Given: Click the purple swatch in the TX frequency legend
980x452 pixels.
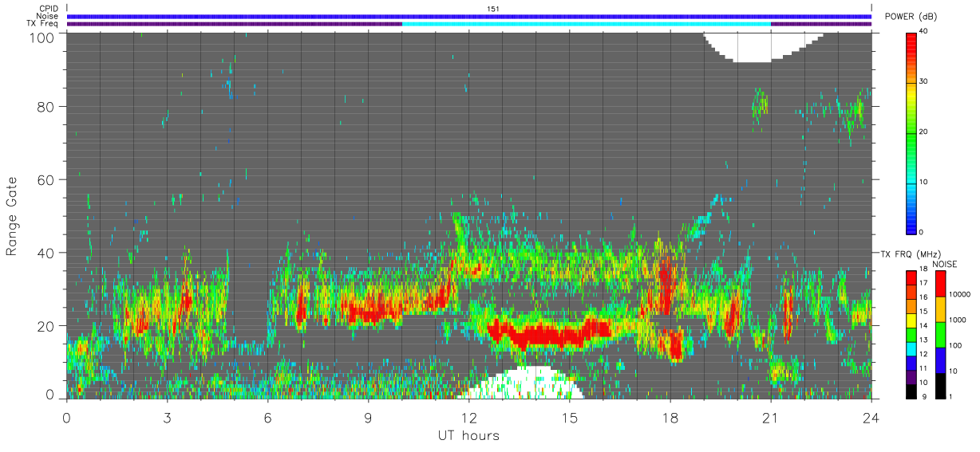Looking at the screenshot, I should (911, 376).
